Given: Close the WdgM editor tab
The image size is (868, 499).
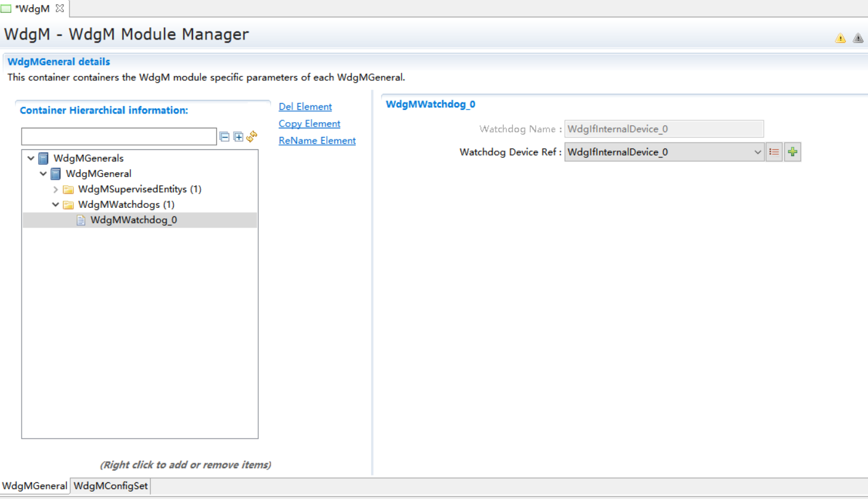Looking at the screenshot, I should pyautogui.click(x=60, y=9).
